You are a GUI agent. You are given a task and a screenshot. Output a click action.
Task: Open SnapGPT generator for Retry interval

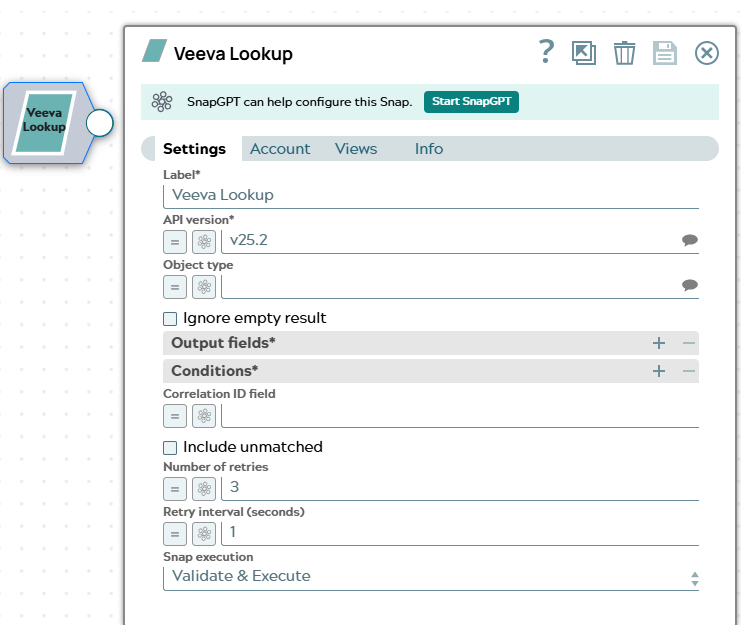(204, 534)
